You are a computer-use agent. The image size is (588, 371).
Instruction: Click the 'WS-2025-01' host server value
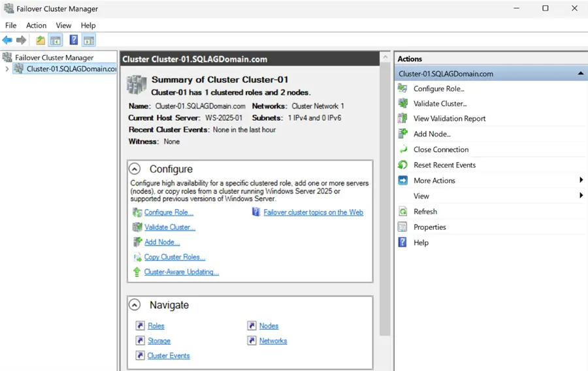[224, 118]
